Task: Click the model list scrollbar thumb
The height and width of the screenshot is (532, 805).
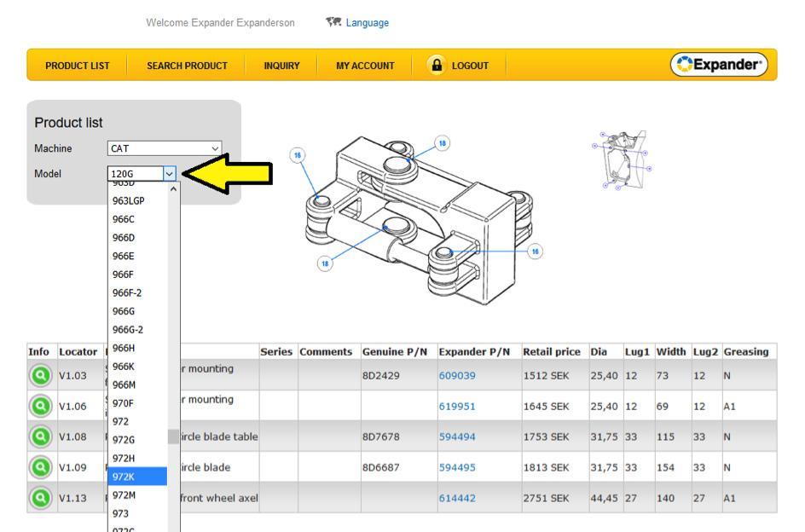Action: (173, 437)
